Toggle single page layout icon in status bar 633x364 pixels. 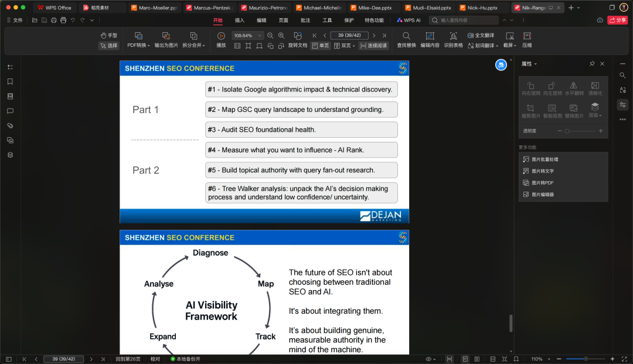465,359
